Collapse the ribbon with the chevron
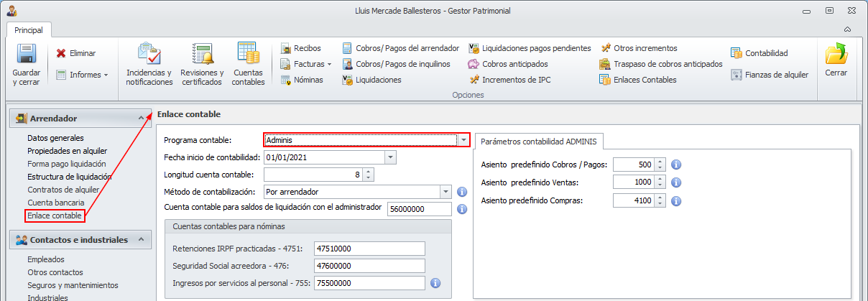 click(848, 29)
